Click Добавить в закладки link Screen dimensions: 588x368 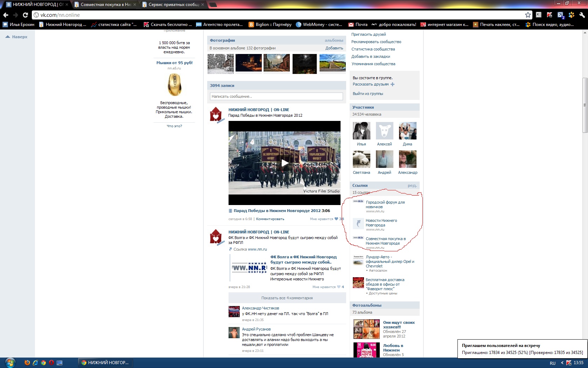(x=371, y=56)
